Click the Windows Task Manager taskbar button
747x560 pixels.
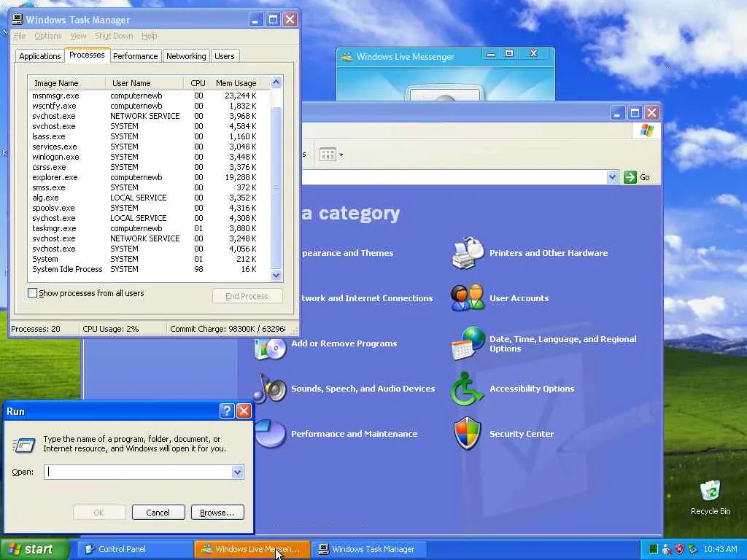click(368, 549)
